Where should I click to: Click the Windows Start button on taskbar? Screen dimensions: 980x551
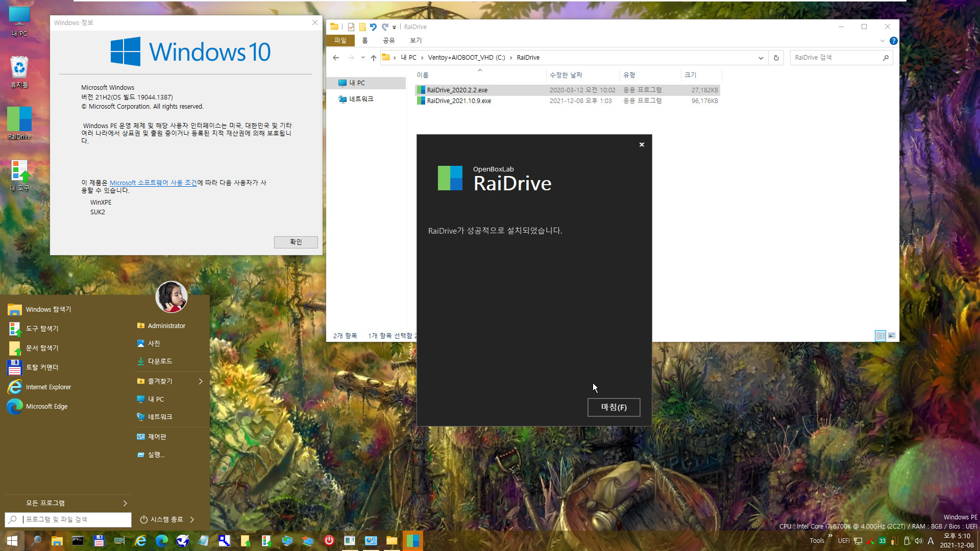pyautogui.click(x=12, y=541)
